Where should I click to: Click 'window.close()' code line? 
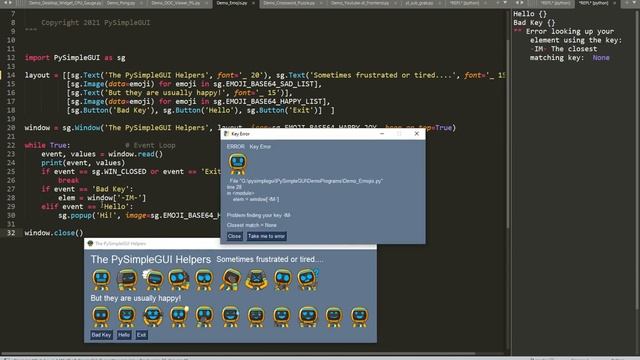[53, 233]
